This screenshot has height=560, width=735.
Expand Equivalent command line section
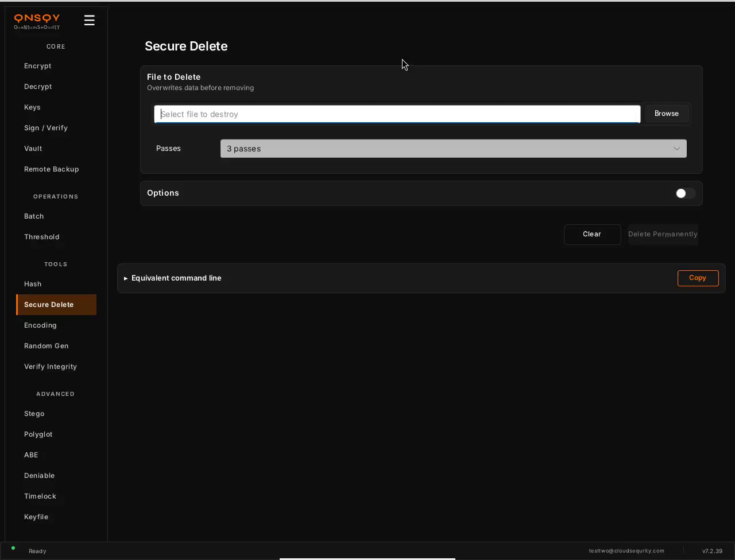(173, 278)
